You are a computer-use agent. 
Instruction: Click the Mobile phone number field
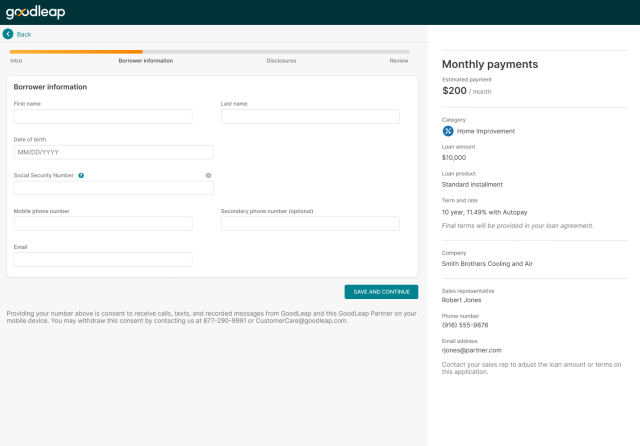click(103, 224)
